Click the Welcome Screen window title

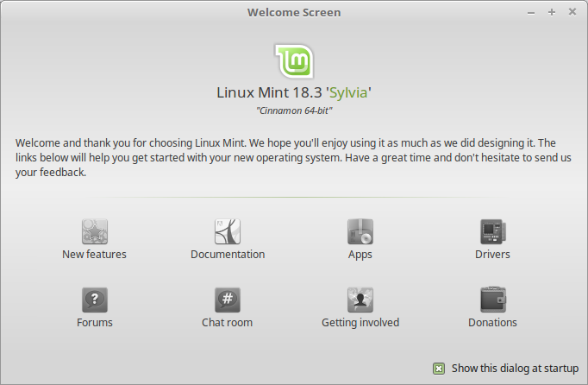click(x=294, y=12)
